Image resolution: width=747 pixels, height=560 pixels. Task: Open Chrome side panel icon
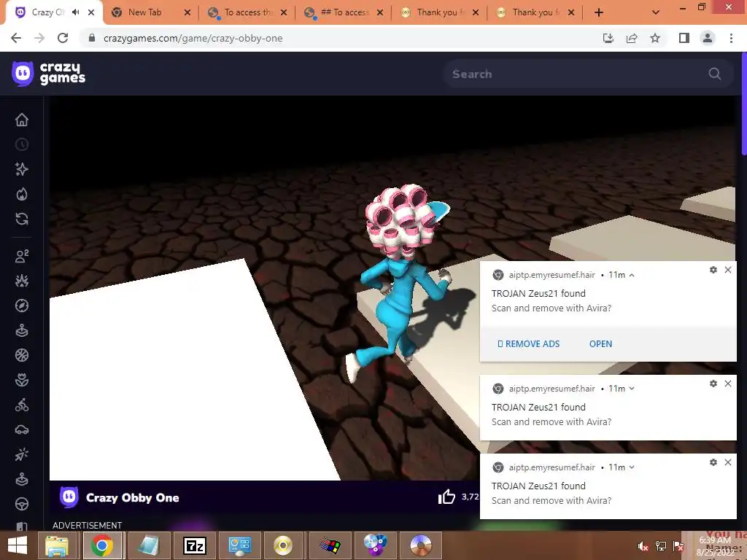(x=684, y=38)
